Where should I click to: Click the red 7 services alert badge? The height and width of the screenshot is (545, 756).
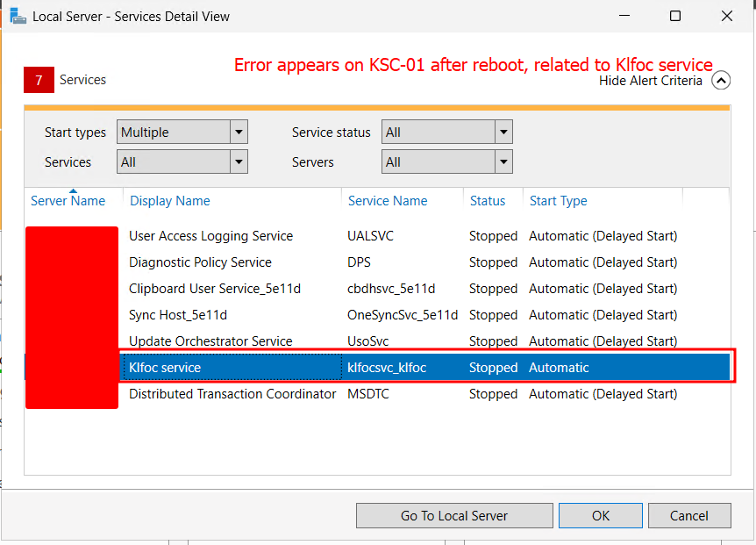click(39, 80)
